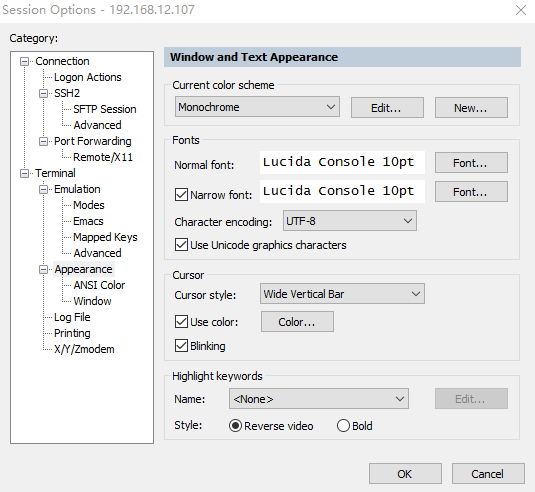Select Window under Appearance
This screenshot has width=535, height=492.
click(92, 301)
